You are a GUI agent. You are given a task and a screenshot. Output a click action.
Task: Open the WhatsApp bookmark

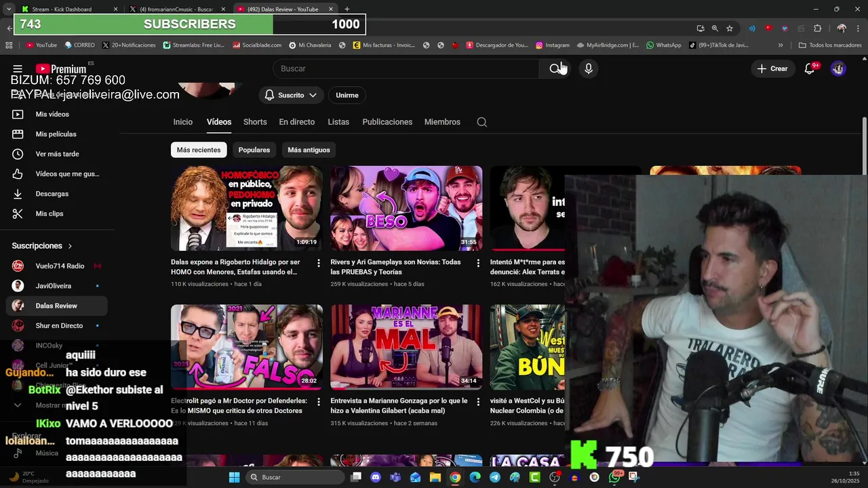tap(663, 45)
